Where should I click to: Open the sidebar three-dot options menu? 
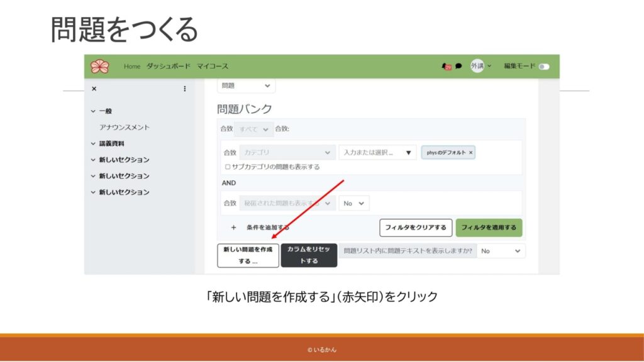[184, 89]
